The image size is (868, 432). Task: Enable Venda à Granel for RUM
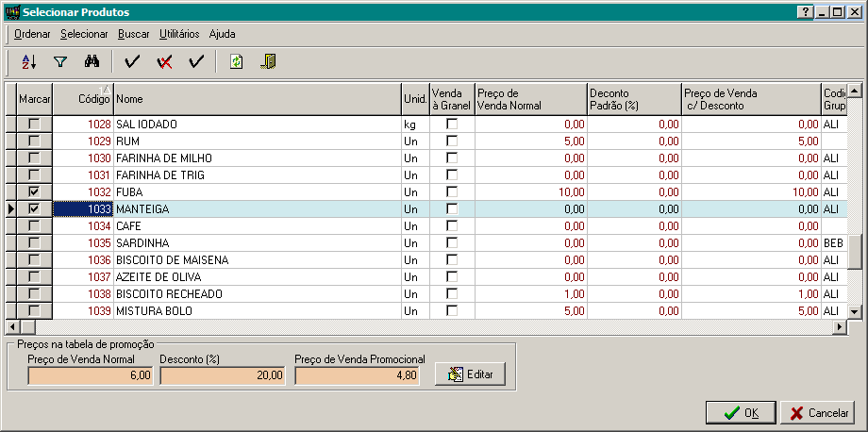click(x=452, y=141)
